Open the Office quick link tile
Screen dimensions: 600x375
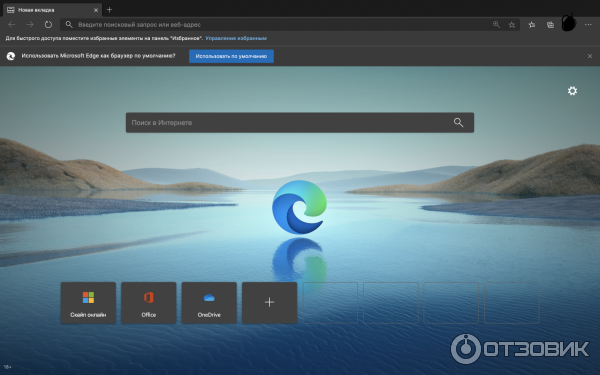tap(148, 303)
